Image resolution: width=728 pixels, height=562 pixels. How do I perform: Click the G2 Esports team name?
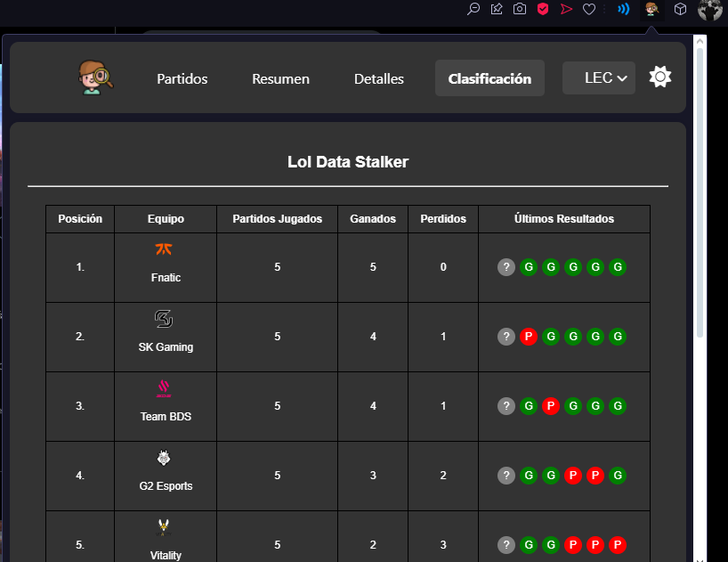(x=166, y=485)
